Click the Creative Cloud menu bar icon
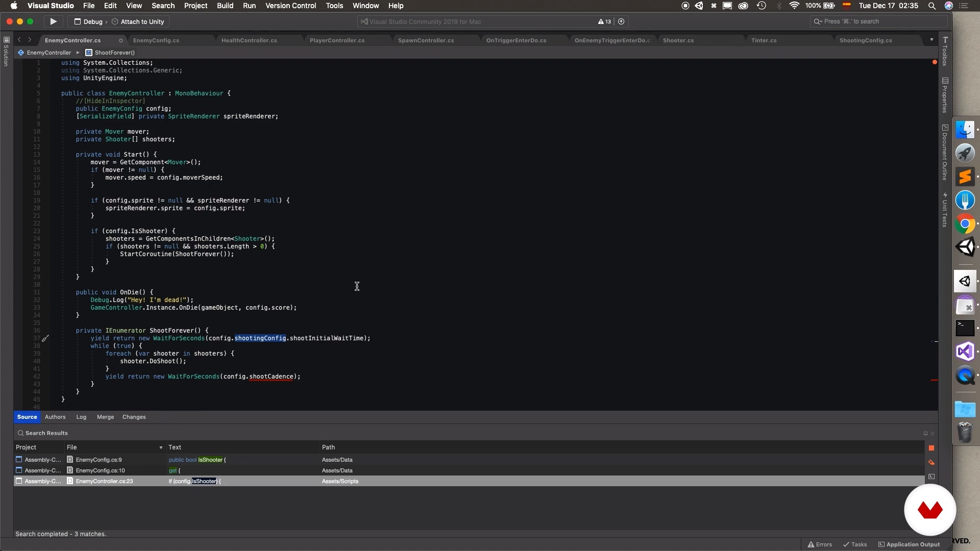 tap(743, 6)
